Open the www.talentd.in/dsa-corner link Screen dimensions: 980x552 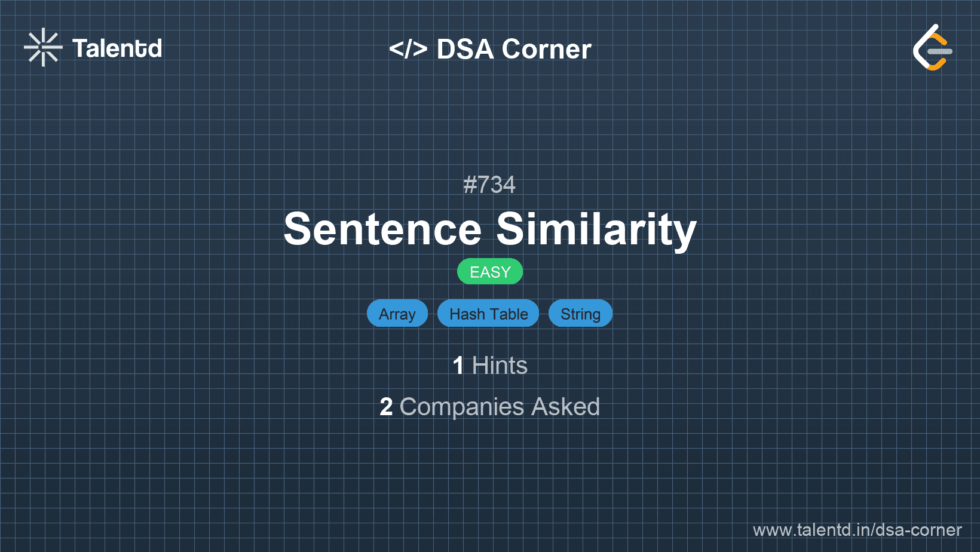[x=857, y=530]
